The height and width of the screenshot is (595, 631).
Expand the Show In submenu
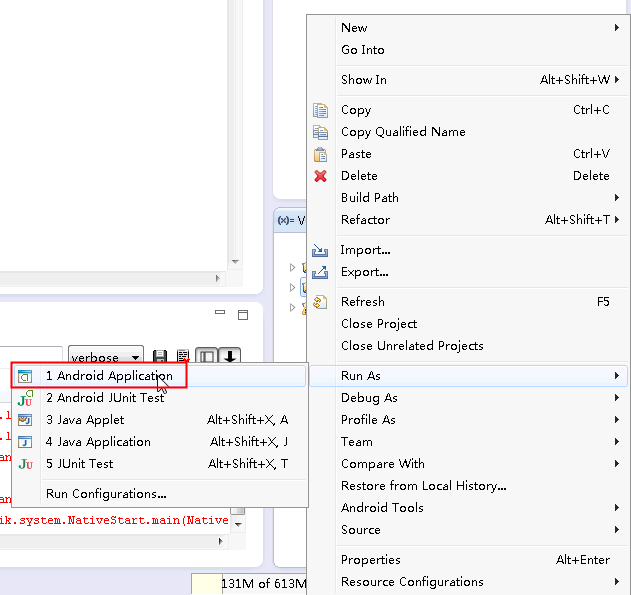[617, 80]
